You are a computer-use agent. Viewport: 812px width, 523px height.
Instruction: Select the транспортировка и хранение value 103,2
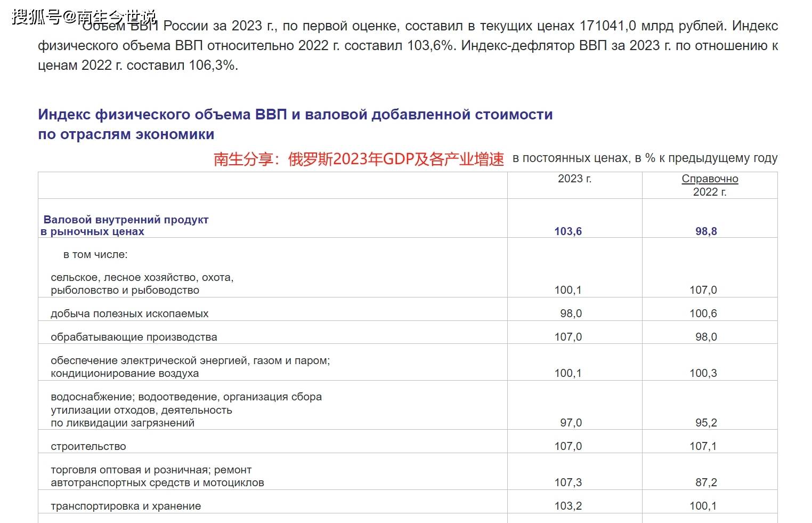[x=568, y=505]
